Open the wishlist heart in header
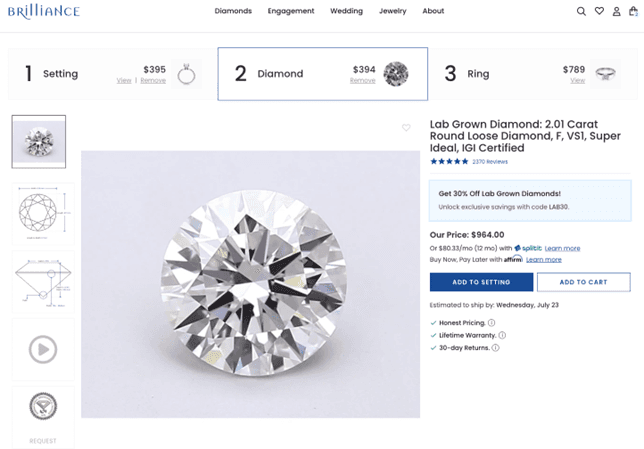Image resolution: width=644 pixels, height=449 pixels. coord(599,11)
